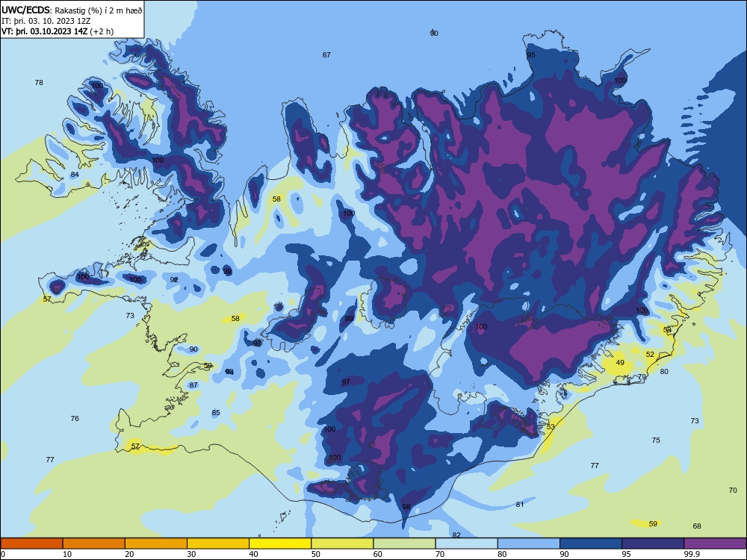The width and height of the screenshot is (747, 560).
Task: Click the humidity value 92 on the map
Action: tap(174, 279)
